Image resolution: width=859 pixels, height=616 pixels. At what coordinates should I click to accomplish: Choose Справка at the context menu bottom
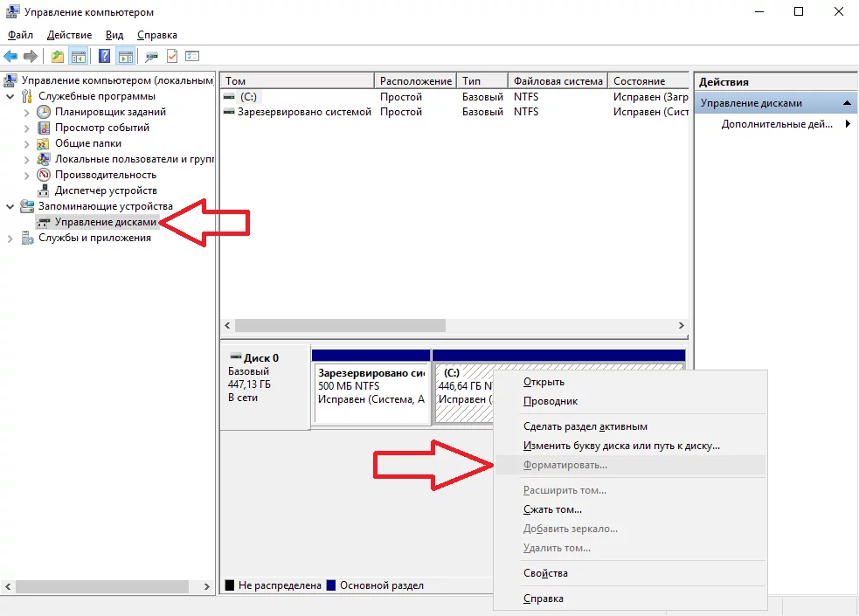[630, 599]
